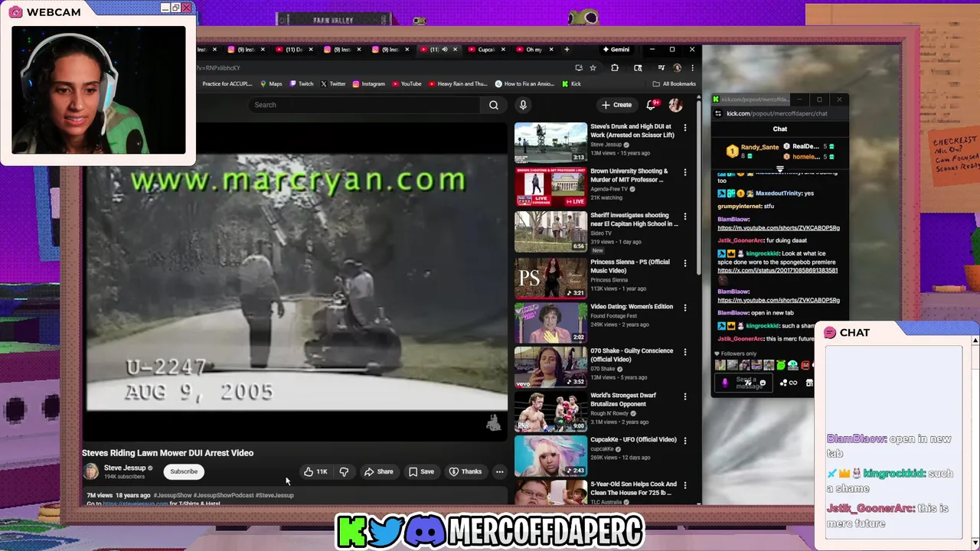Open the Maps bookmark
The height and width of the screenshot is (551, 980).
[x=271, y=83]
